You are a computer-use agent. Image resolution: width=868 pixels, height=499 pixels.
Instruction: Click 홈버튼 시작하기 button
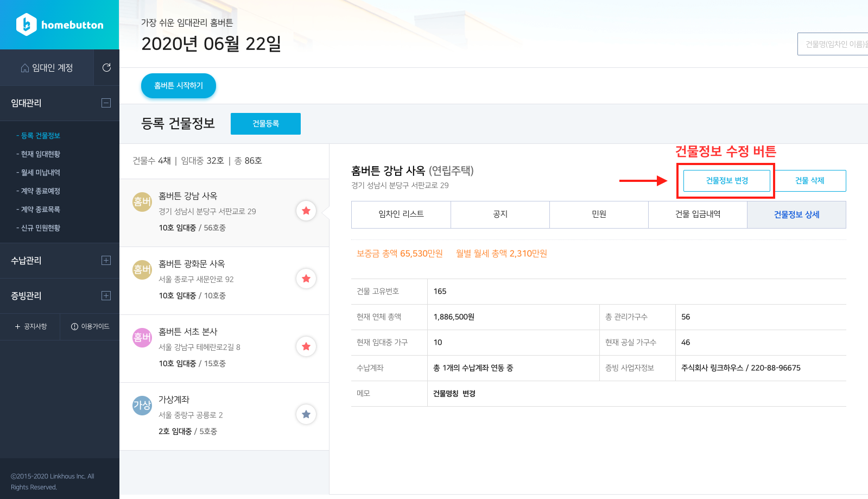click(179, 86)
